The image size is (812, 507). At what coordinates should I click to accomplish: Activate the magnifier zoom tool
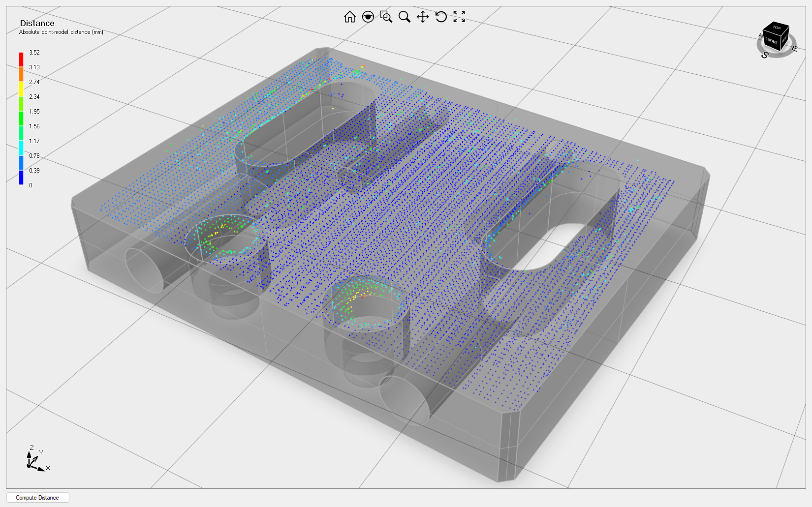click(405, 17)
